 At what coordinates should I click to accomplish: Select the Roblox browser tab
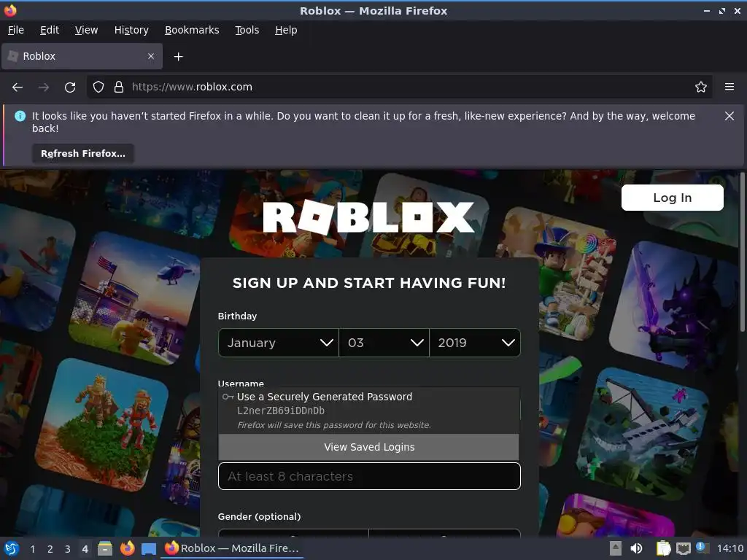[x=82, y=56]
